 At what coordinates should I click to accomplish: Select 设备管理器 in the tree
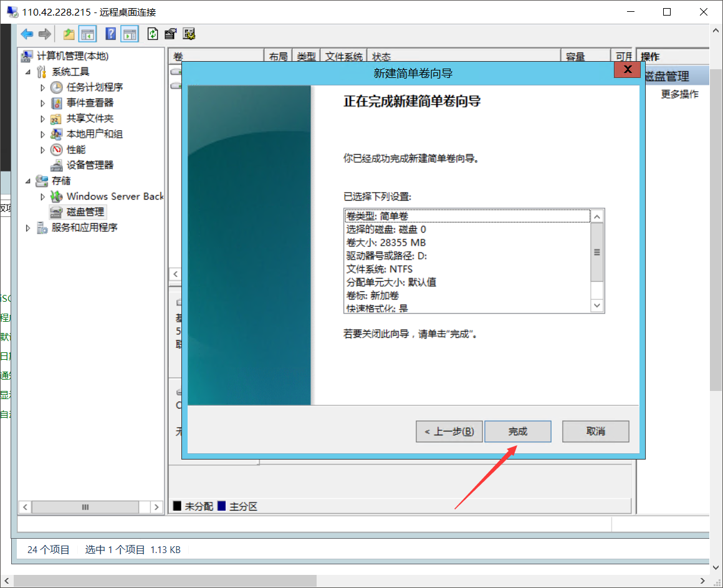90,165
